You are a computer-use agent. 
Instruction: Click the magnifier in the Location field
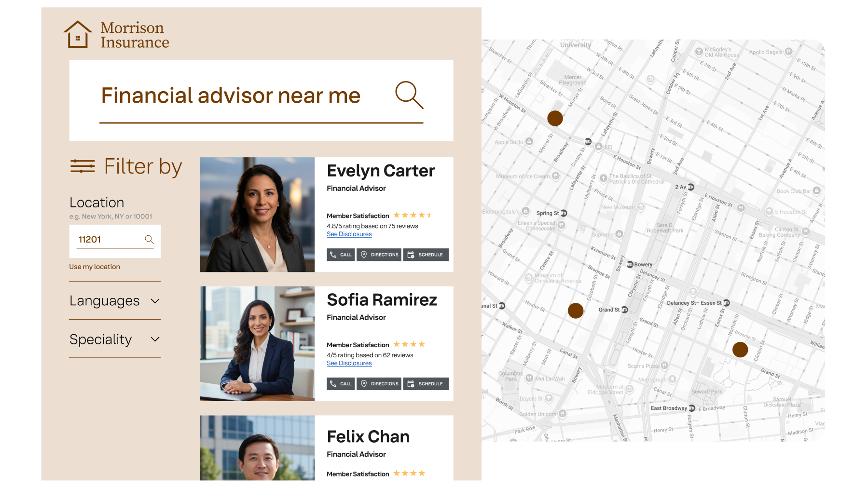coord(149,239)
